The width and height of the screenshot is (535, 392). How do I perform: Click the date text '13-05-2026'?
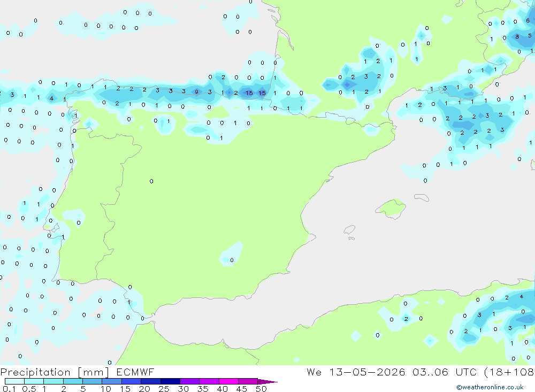(x=367, y=372)
